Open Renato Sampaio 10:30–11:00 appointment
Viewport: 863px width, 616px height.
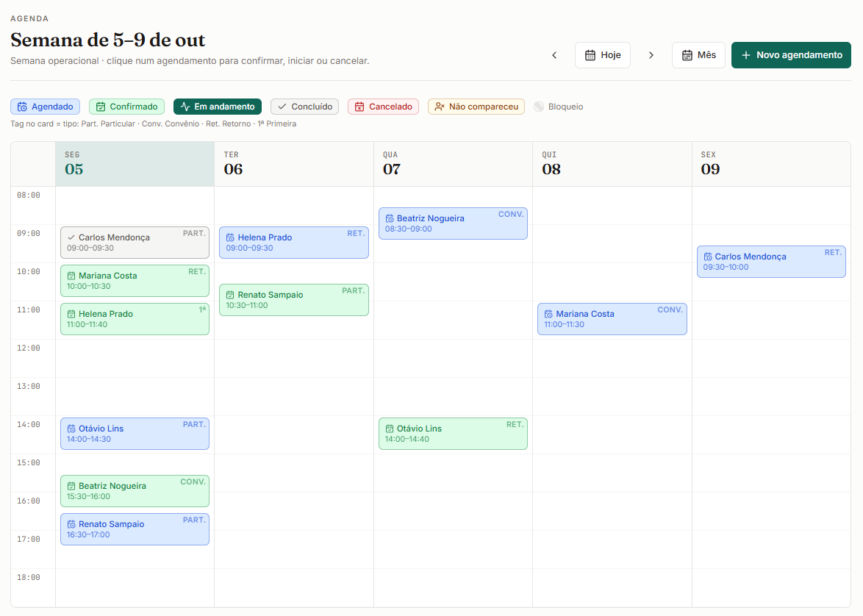tap(294, 300)
